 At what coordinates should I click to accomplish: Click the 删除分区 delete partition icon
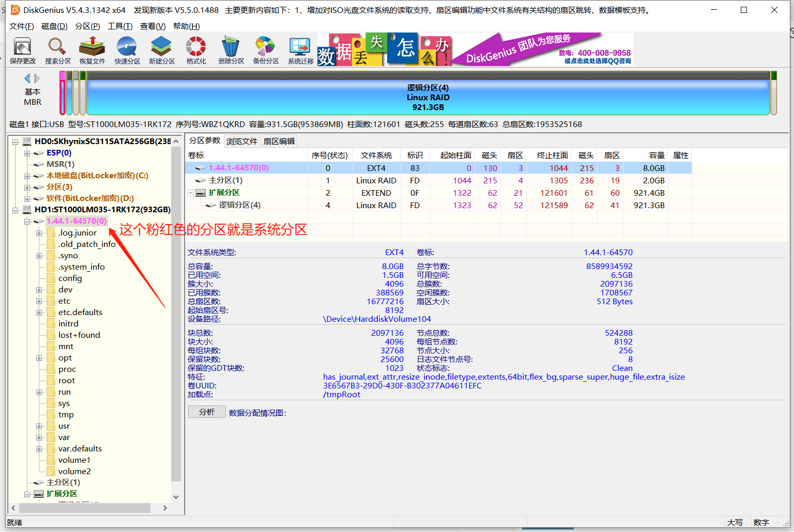231,50
